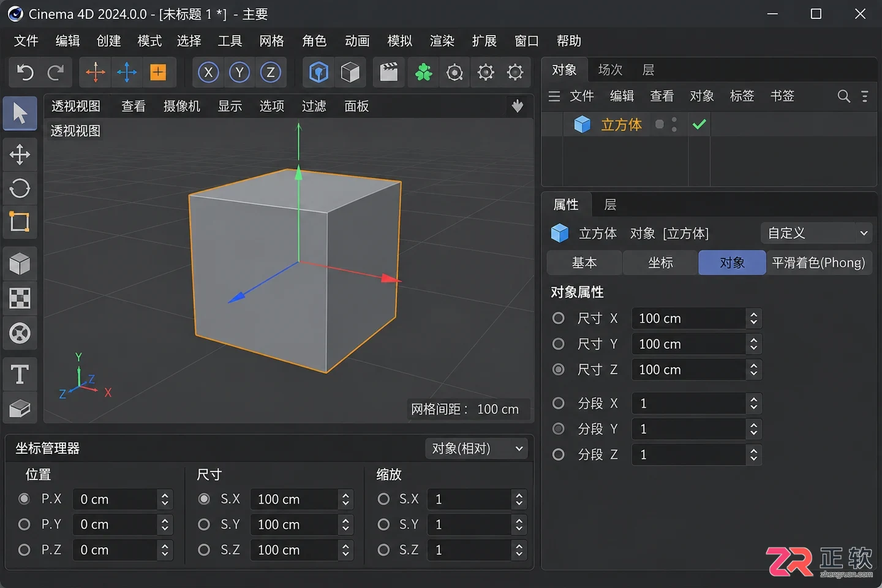Click the orange square plus icon
The width and height of the screenshot is (882, 588).
pos(158,72)
